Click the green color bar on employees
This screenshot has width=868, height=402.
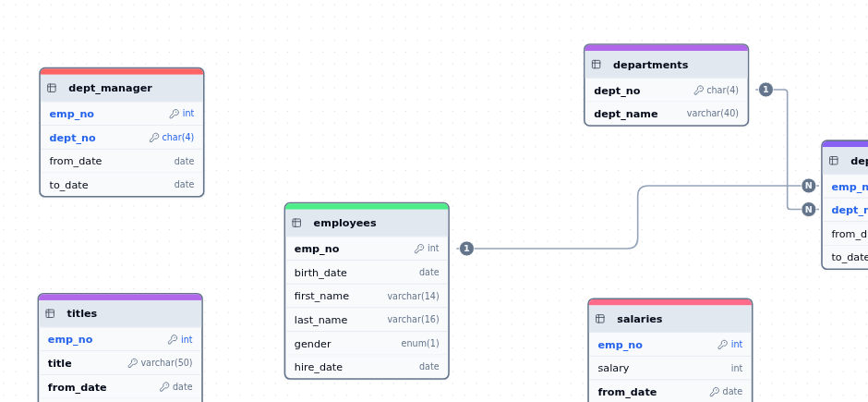point(367,206)
